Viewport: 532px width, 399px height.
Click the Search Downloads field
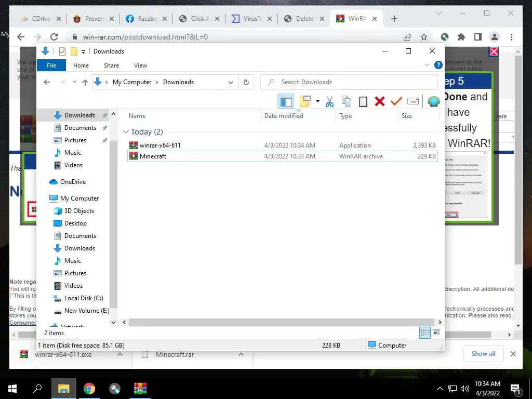pos(349,82)
